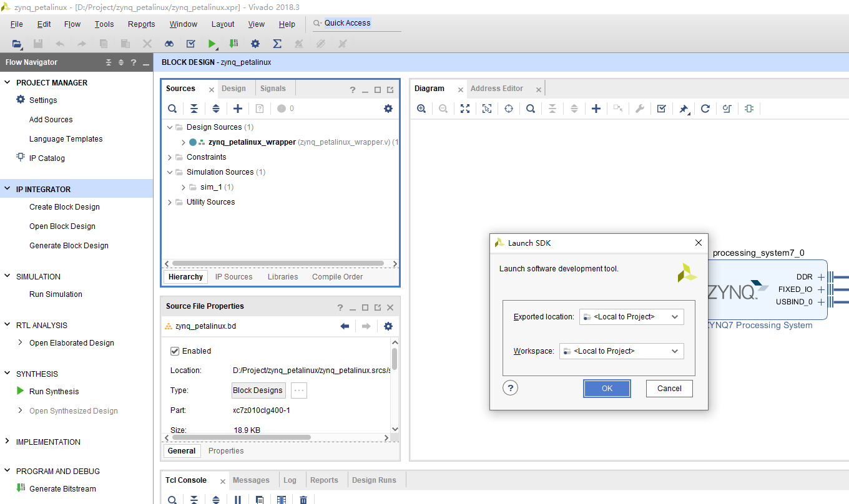Click the Run Synthesis green play toolbar icon
Viewport: 849px width, 504px height.
[212, 44]
